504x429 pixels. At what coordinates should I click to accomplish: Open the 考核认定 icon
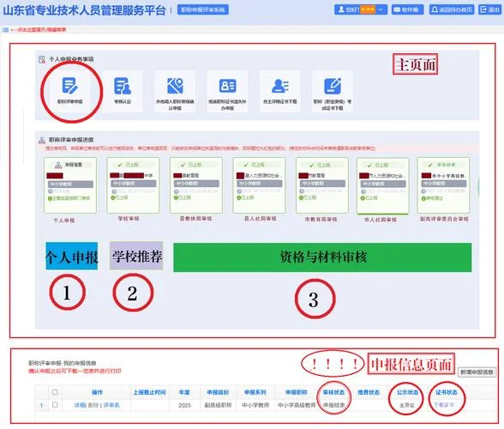tap(123, 86)
